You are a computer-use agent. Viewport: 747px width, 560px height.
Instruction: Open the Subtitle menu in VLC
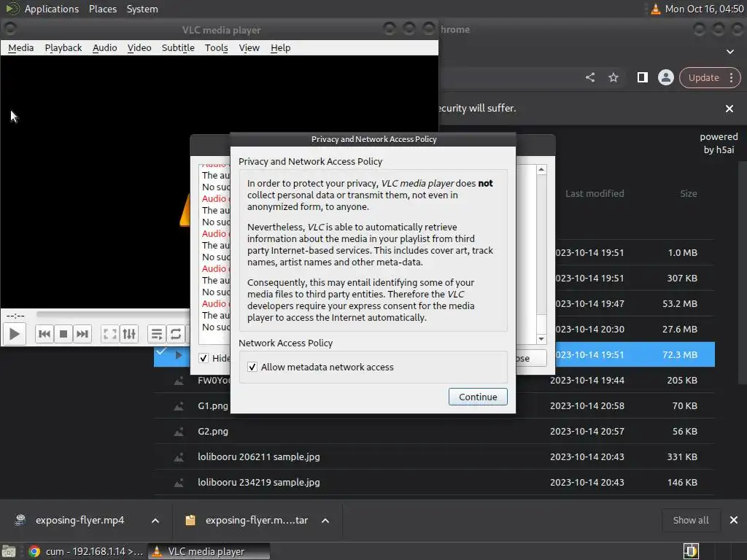pos(178,47)
